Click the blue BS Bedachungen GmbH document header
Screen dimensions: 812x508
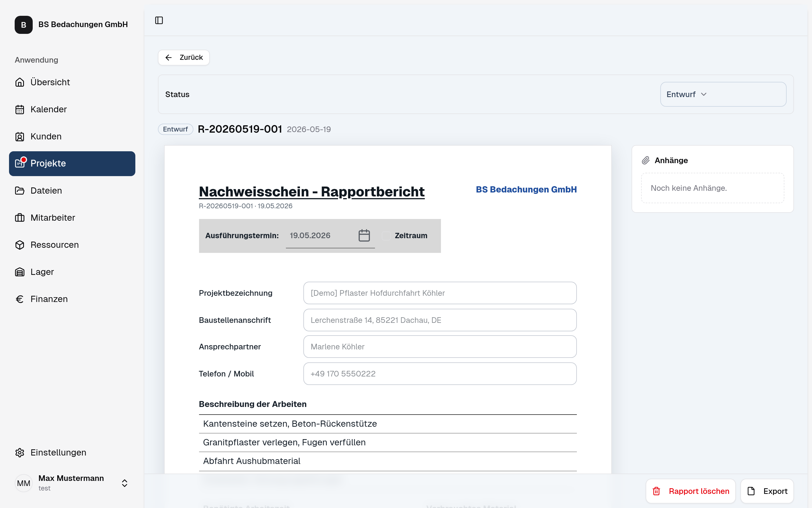click(526, 189)
